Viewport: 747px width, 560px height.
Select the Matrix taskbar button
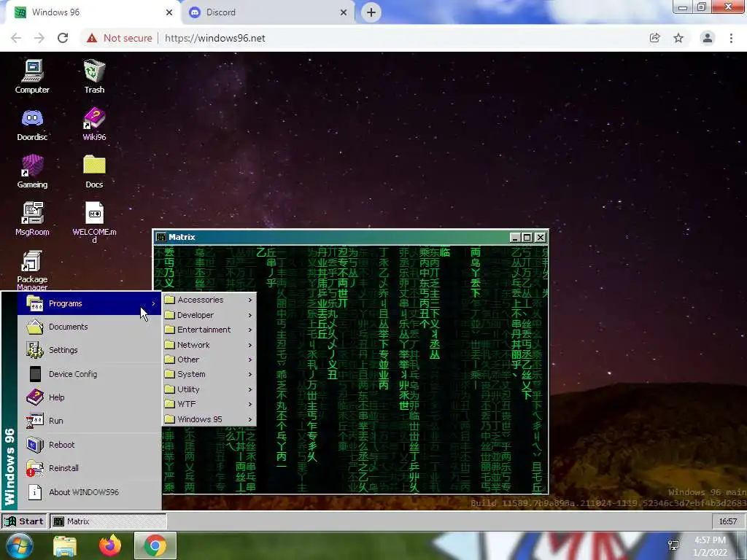click(108, 521)
